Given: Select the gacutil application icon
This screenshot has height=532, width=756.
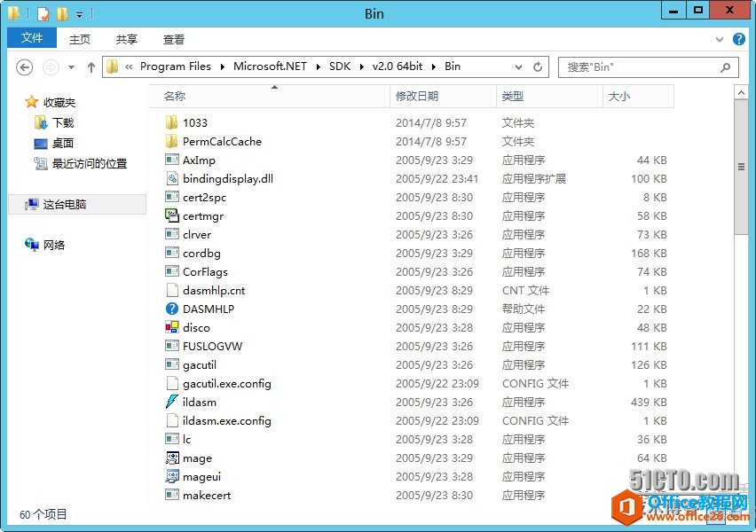Looking at the screenshot, I should coord(171,364).
